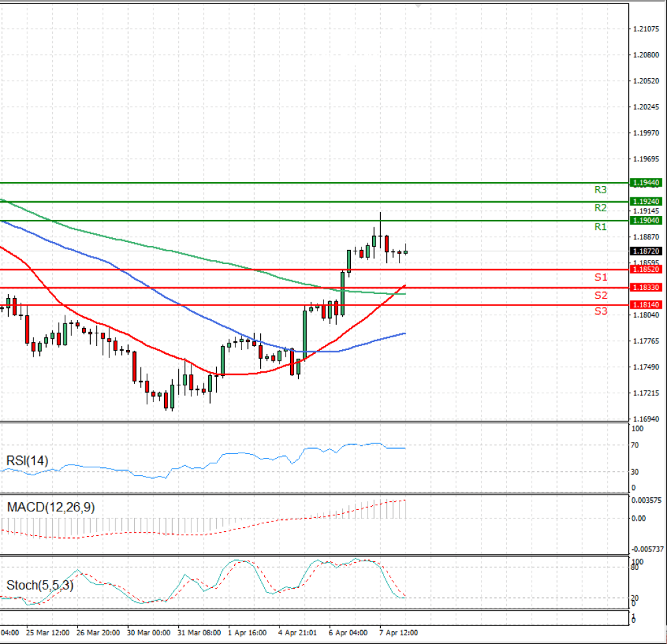
Task: Click the R3 resistance label
Action: tap(600, 190)
